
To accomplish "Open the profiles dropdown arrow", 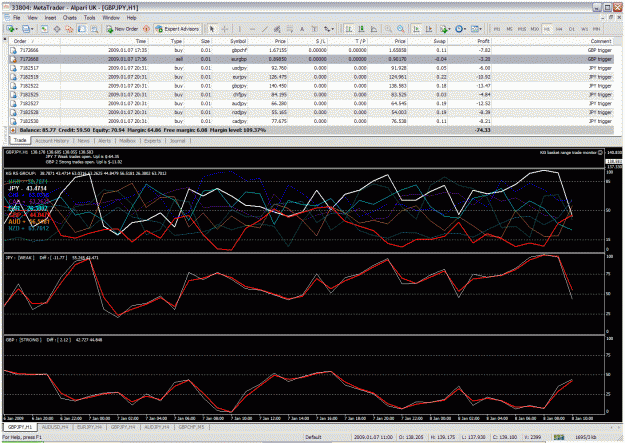I will pyautogui.click(x=32, y=29).
